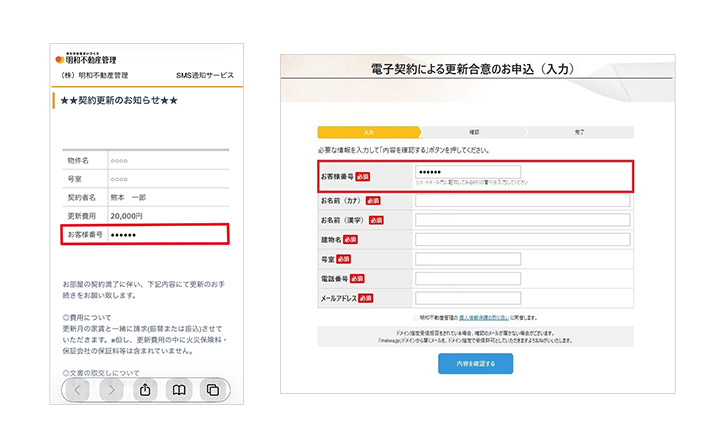
Task: Focus the お名前（漢字） text field
Action: pos(522,220)
